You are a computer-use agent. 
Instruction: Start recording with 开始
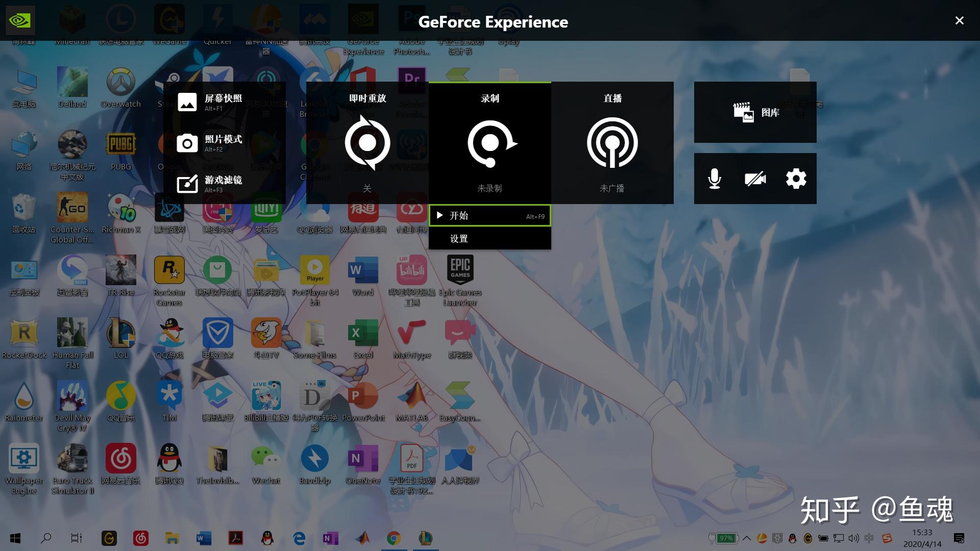[490, 216]
